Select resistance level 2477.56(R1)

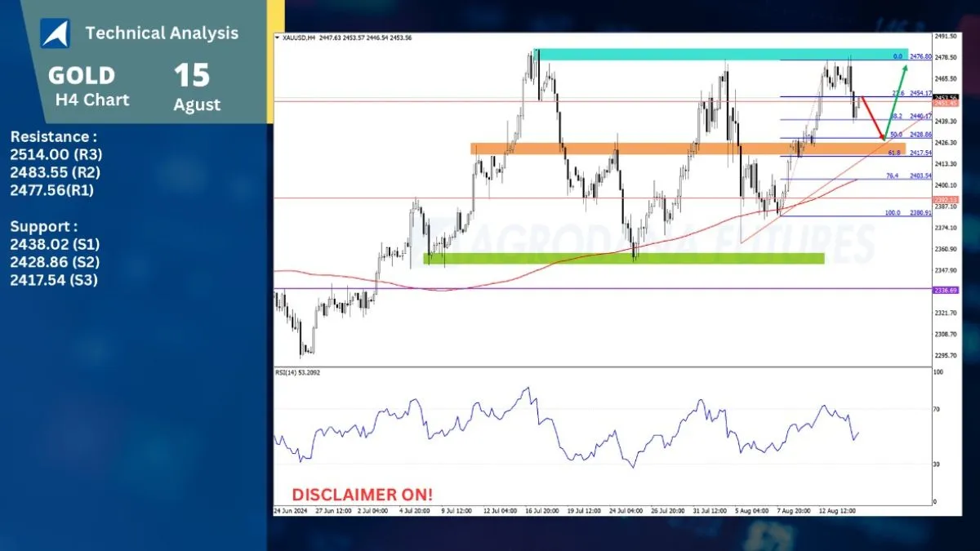52,190
